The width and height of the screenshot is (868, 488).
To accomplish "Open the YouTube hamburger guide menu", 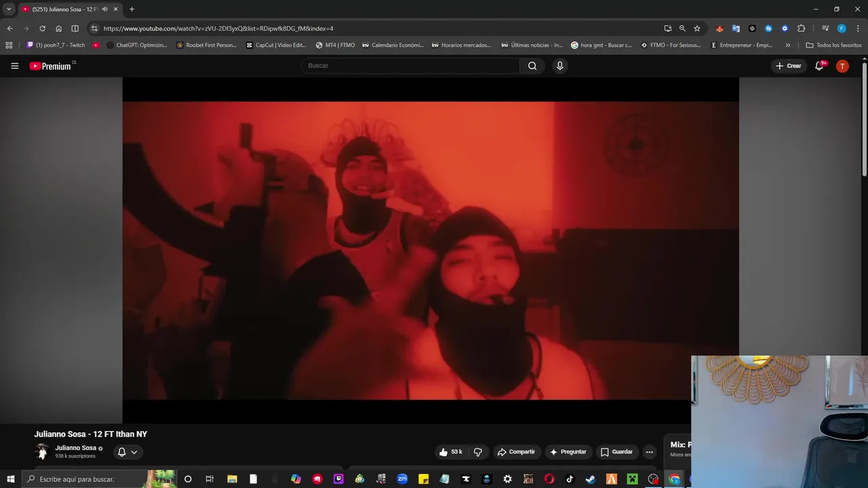I will pos(14,66).
